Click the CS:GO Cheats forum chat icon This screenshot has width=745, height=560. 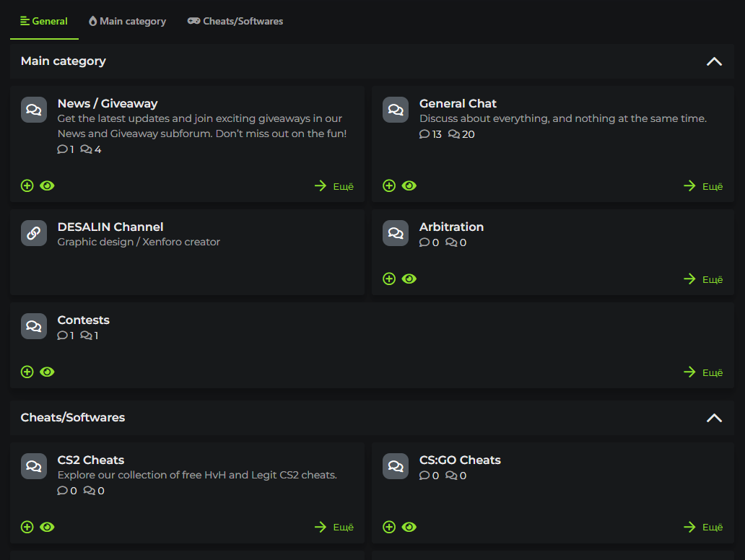coord(396,466)
